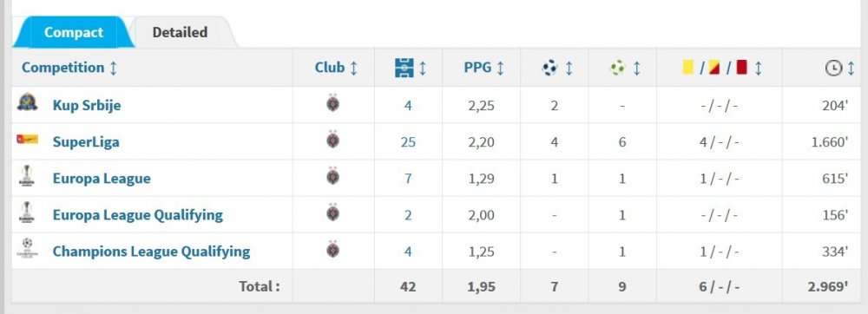
Task: Switch to the Detailed tab
Action: (x=180, y=33)
